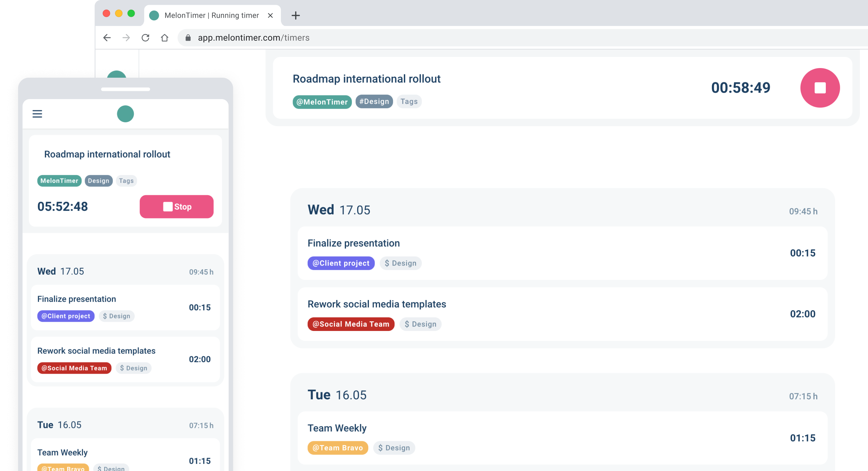Click the browser forward arrow
Image resolution: width=868 pixels, height=471 pixels.
coord(126,38)
